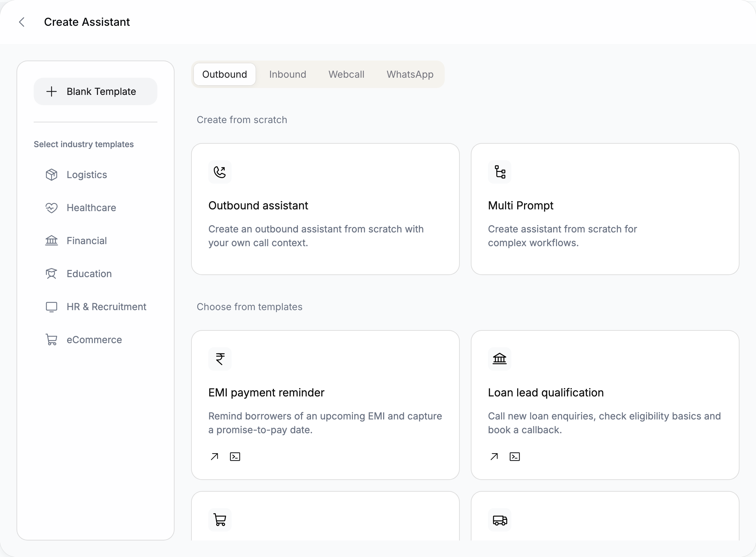
Task: Filter templates by eCommerce
Action: (x=96, y=340)
